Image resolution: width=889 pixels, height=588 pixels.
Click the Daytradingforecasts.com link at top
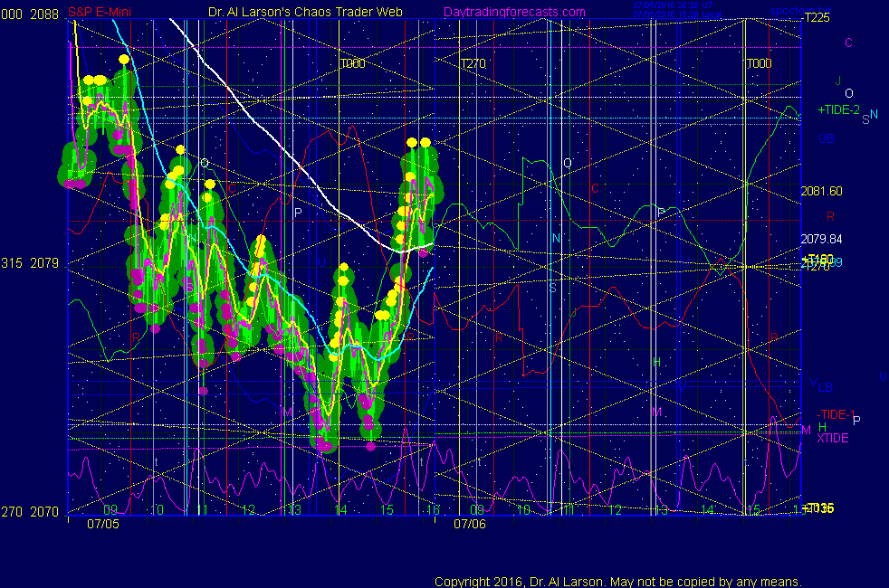(513, 12)
